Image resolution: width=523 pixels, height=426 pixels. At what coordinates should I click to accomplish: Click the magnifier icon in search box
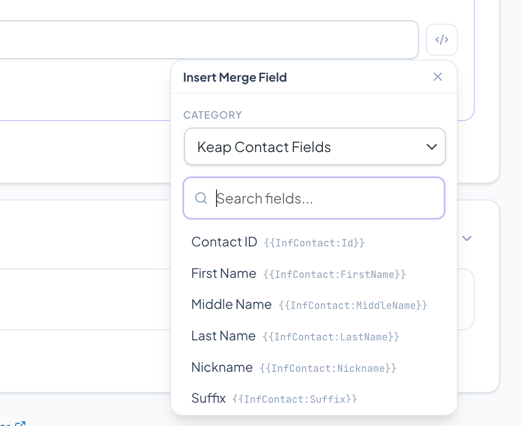coord(201,198)
